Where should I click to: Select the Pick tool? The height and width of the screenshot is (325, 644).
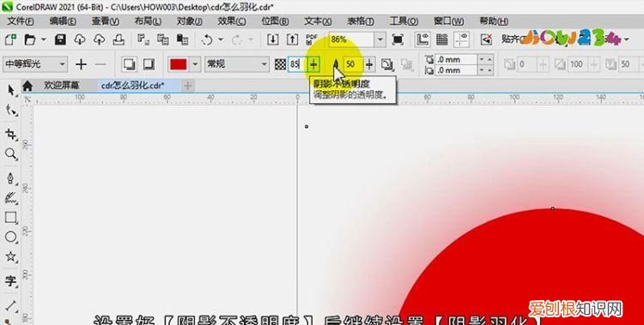tap(11, 90)
